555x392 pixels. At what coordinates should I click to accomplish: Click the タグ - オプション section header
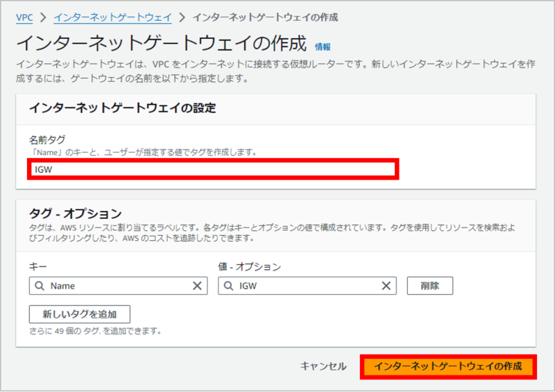76,214
